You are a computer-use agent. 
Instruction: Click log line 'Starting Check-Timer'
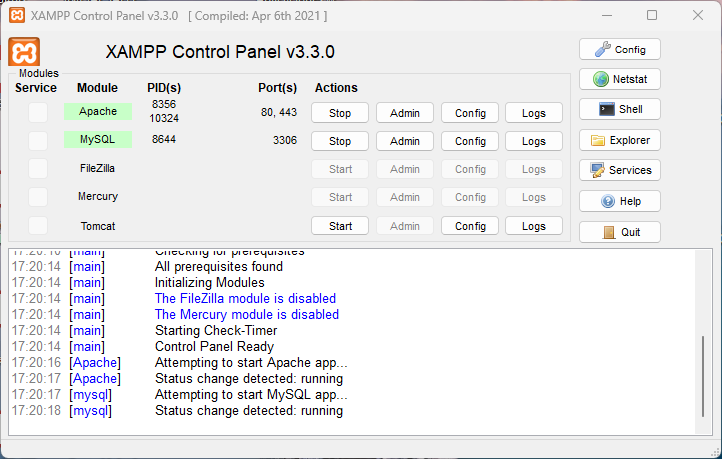click(216, 331)
